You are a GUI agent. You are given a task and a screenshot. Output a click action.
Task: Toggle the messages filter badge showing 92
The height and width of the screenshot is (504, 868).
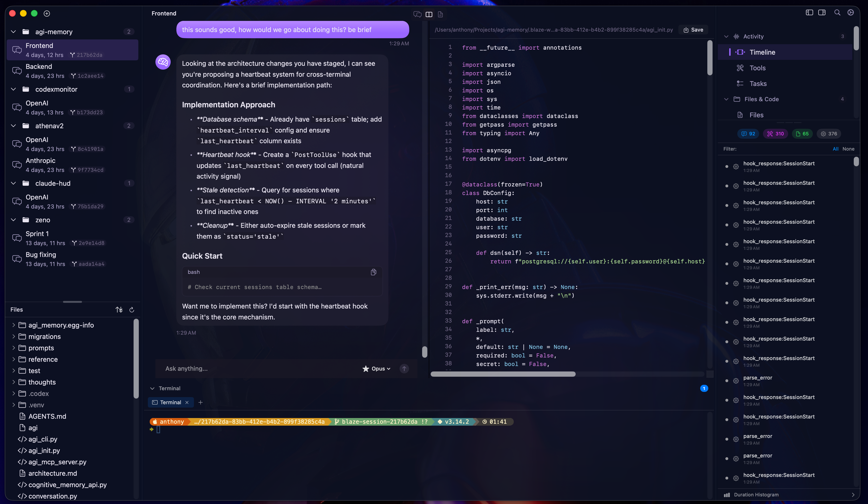[x=748, y=134]
